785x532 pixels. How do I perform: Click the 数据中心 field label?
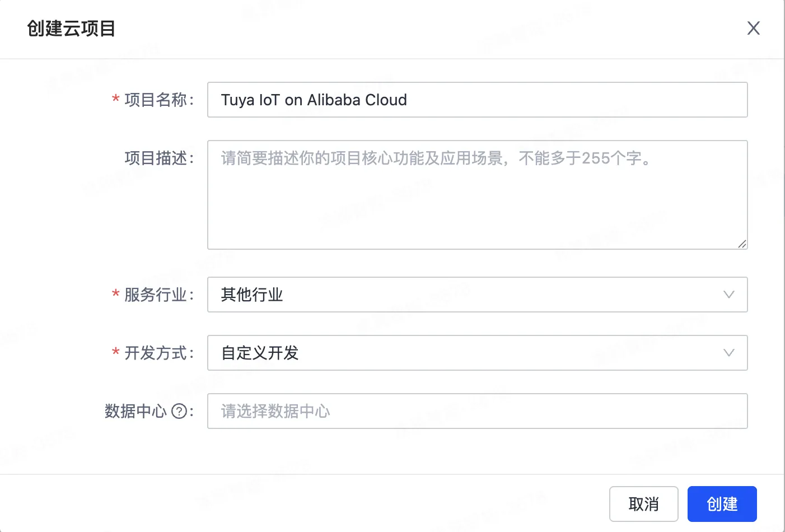(135, 411)
